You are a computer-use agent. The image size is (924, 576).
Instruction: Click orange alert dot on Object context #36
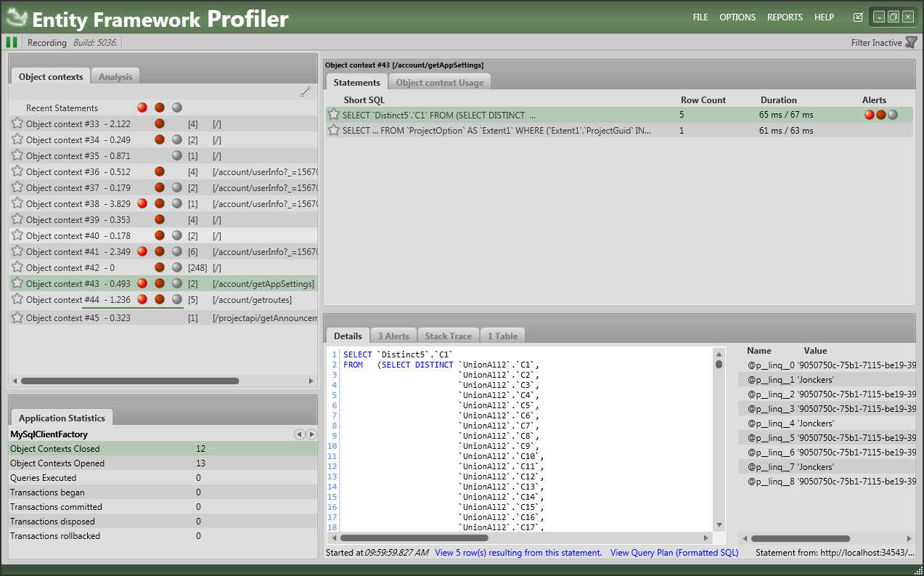[x=160, y=171]
